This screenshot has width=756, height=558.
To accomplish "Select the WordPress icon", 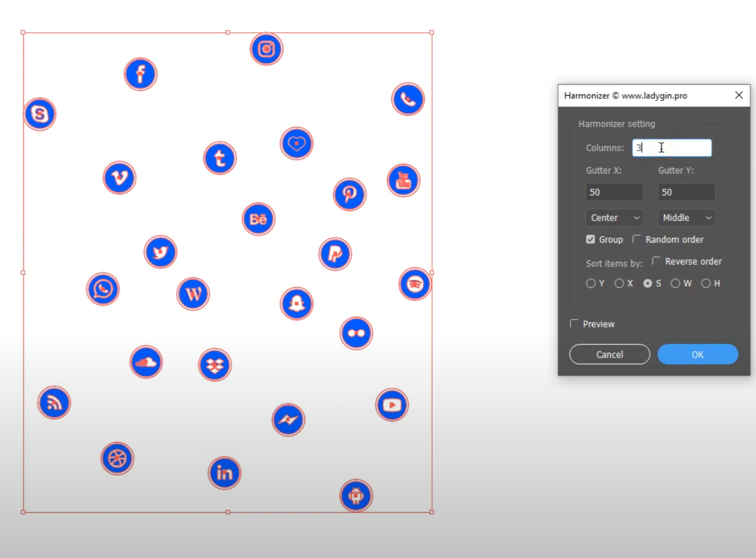I will coord(193,294).
